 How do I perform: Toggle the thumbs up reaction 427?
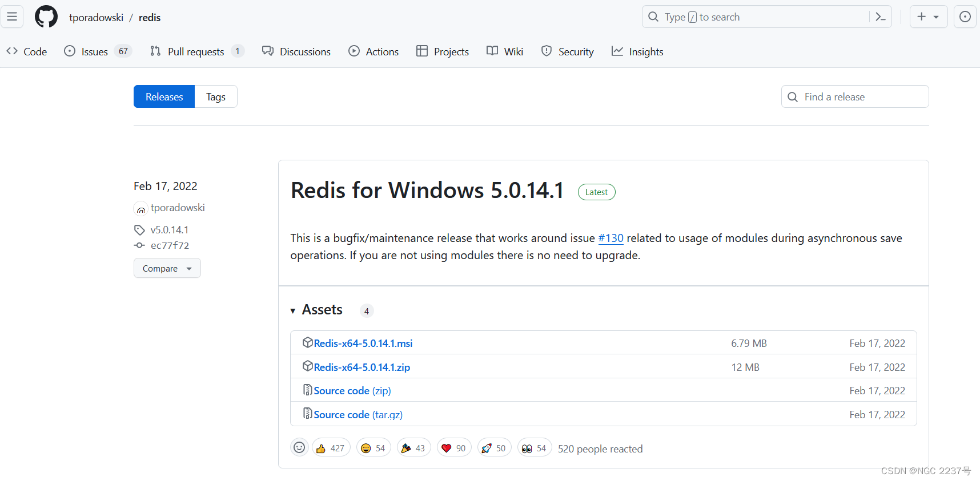pyautogui.click(x=331, y=448)
